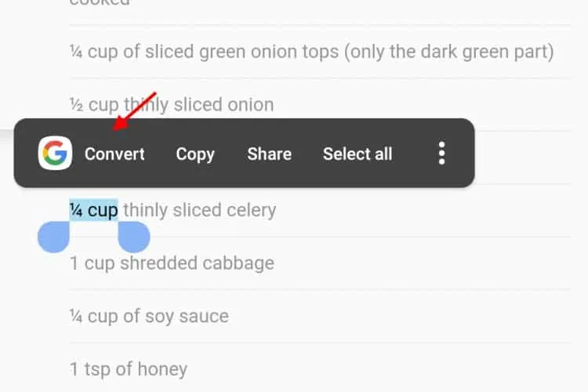Tap the right text selection handle
Viewport: 588px width, 392px height.
[x=133, y=236]
